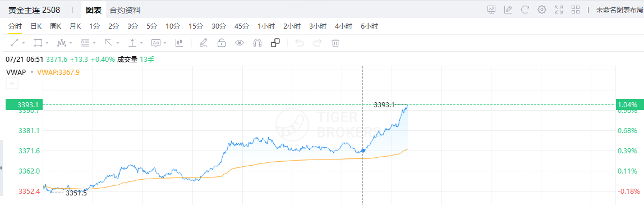
Task: Delete drawings with the trash icon
Action: [x=335, y=42]
